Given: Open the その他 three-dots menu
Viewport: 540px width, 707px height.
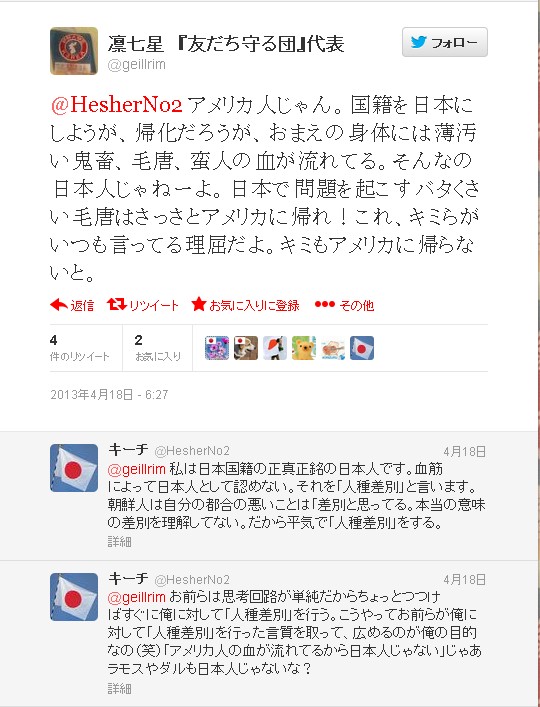Looking at the screenshot, I should click(325, 305).
